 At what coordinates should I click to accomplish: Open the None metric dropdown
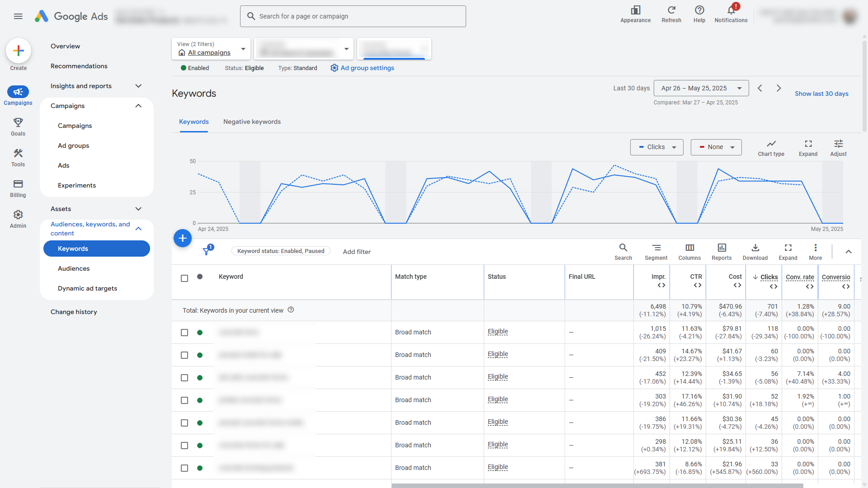click(x=716, y=147)
